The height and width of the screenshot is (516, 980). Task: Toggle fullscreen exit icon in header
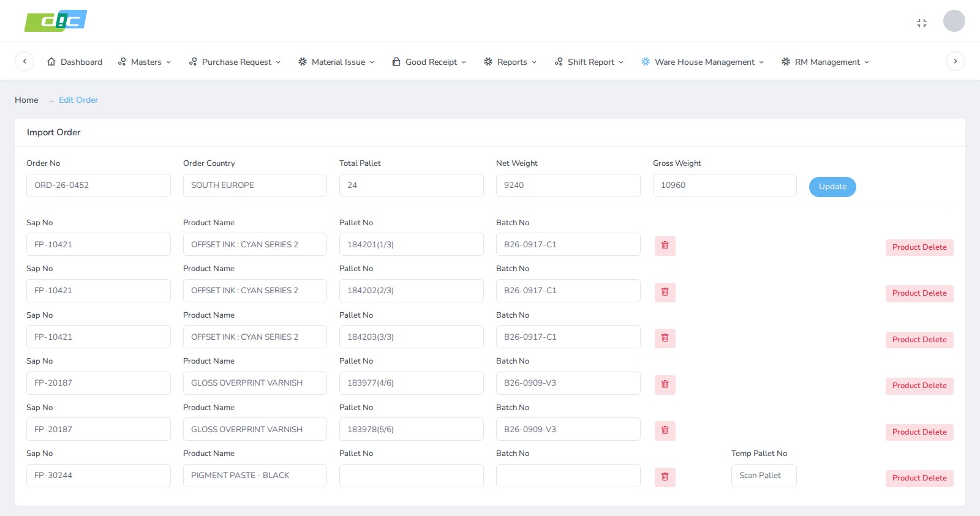922,23
